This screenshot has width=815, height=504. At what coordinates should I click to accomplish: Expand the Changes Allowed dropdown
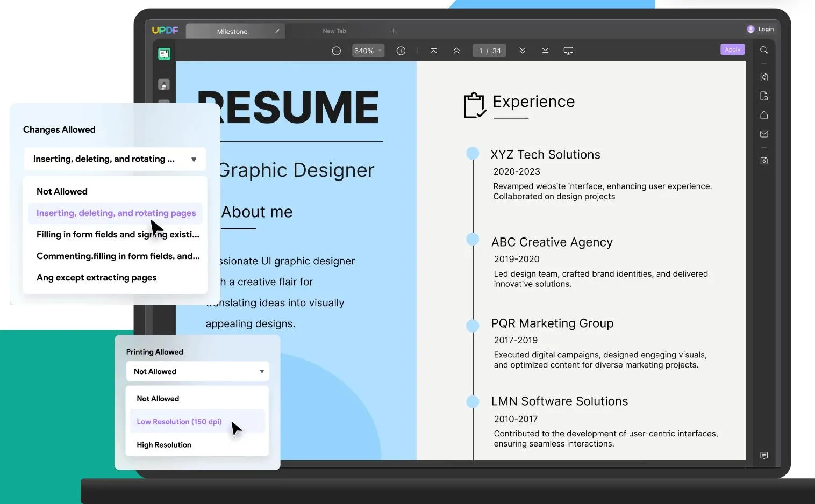tap(115, 159)
